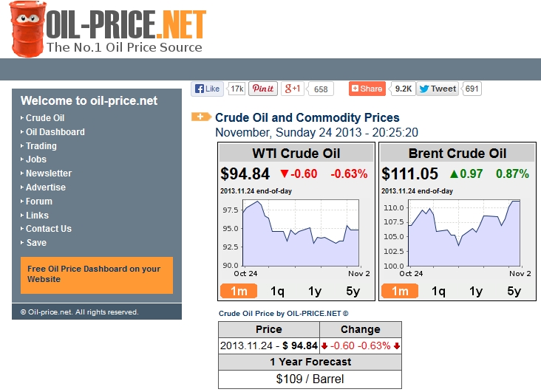541x392 pixels.
Task: Click the Google +1 button
Action: click(x=292, y=89)
